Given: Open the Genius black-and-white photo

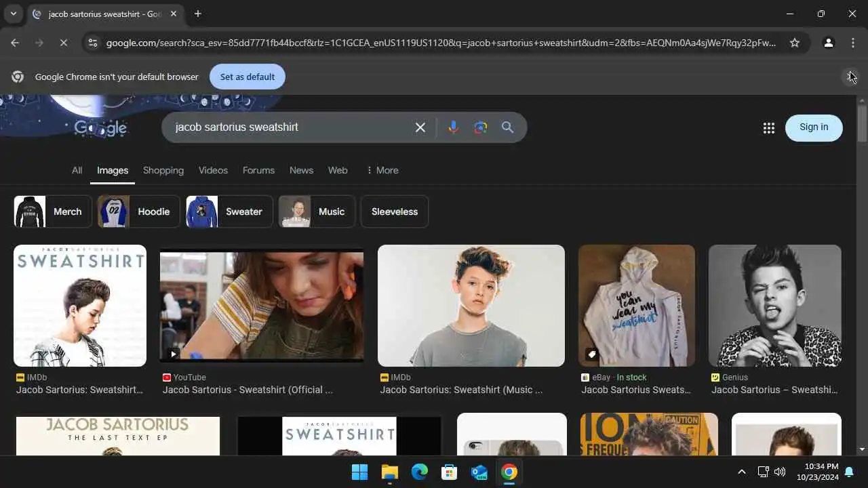Looking at the screenshot, I should pyautogui.click(x=775, y=306).
